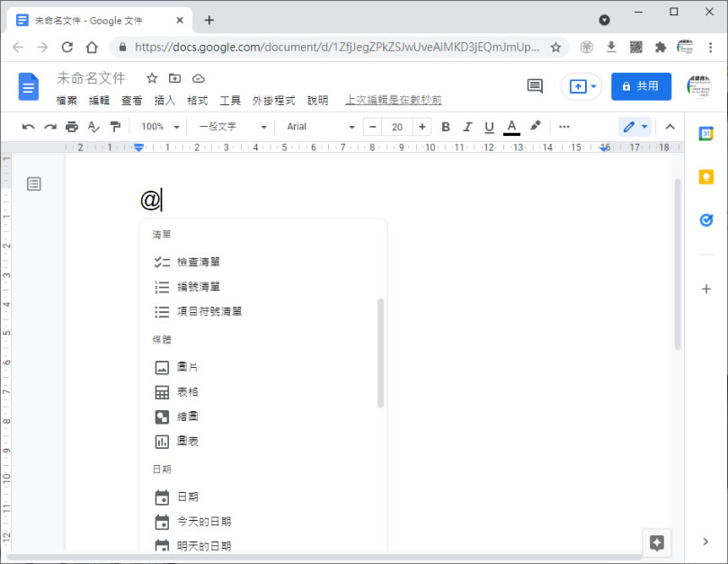The image size is (728, 564).
Task: Toggle bold formatting
Action: coord(445,127)
